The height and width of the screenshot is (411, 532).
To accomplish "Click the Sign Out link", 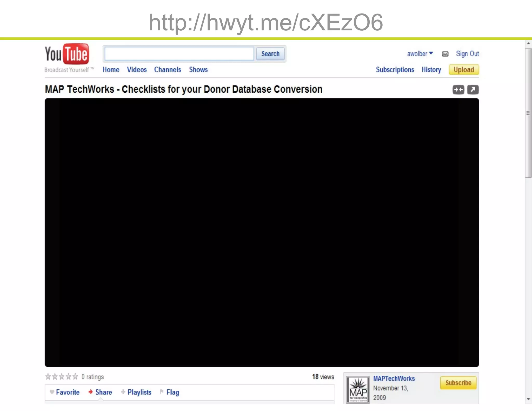I will (467, 54).
